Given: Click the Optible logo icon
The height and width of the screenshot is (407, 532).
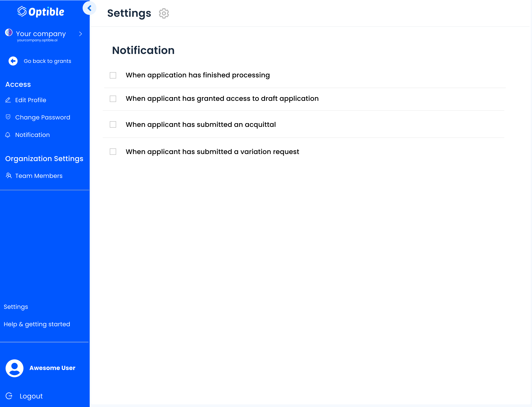Looking at the screenshot, I should pos(22,11).
